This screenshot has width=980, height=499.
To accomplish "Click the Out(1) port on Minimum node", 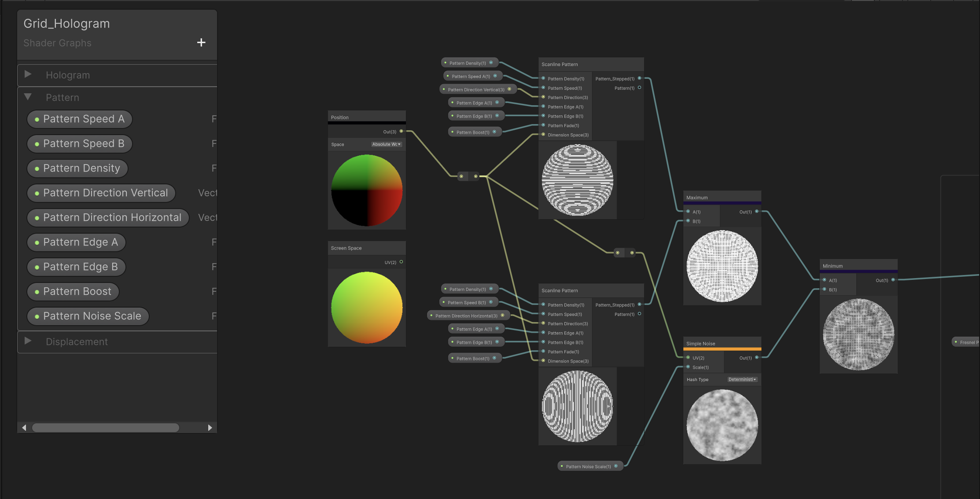I will [893, 280].
